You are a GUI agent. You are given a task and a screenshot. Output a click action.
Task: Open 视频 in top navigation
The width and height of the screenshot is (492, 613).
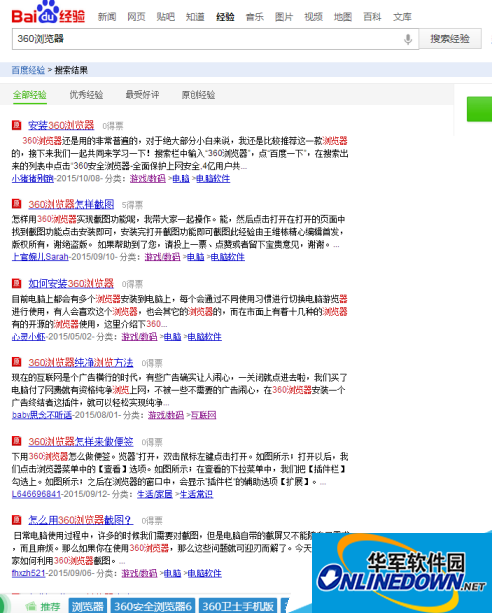314,17
